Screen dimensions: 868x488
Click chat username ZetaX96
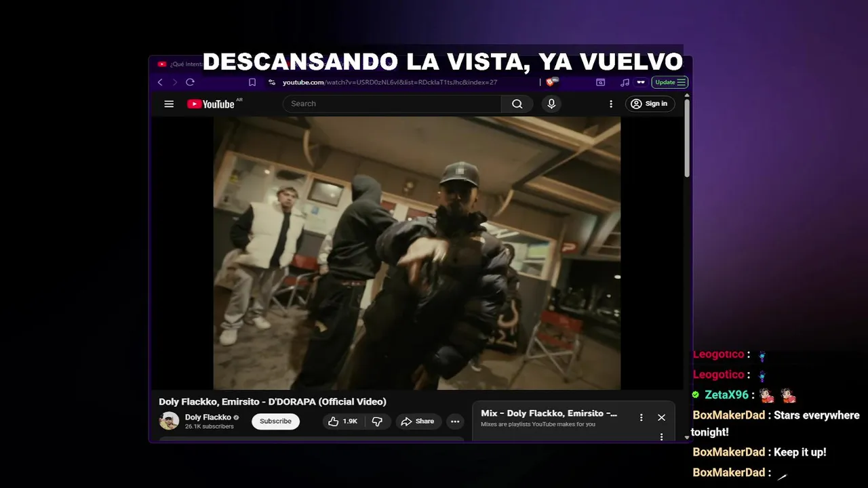pyautogui.click(x=726, y=394)
